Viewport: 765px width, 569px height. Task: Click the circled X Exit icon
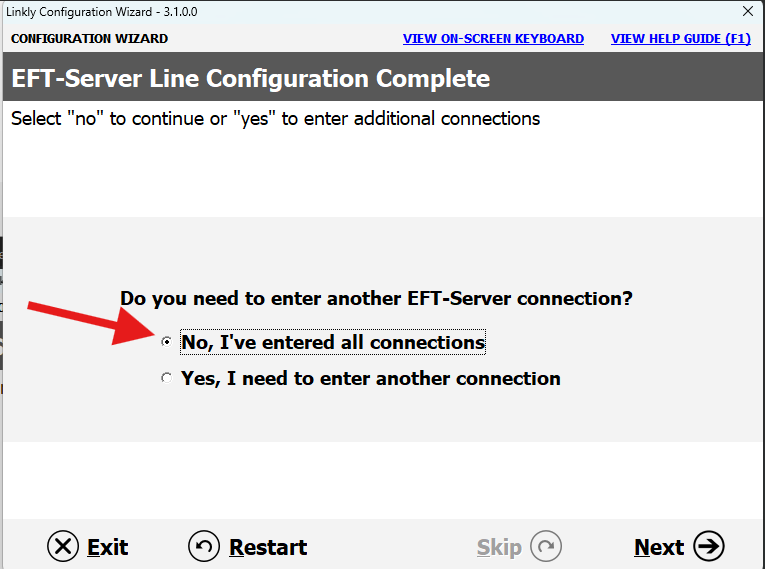[x=63, y=546]
